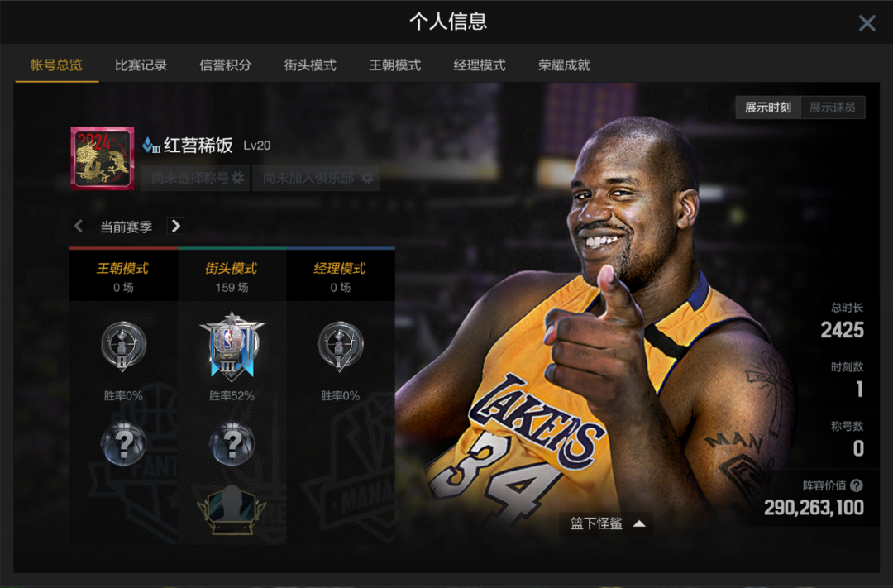
Task: Click the question-mark ball under 王朝模式
Action: (123, 442)
